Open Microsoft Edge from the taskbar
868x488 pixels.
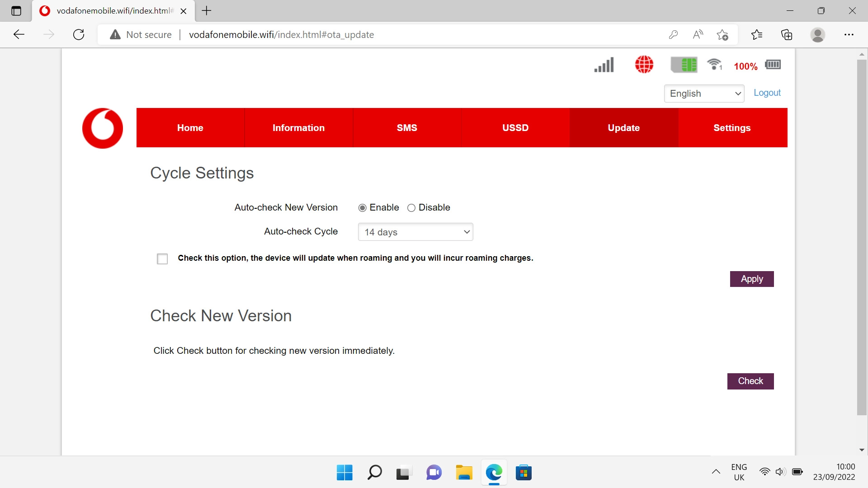pyautogui.click(x=494, y=473)
